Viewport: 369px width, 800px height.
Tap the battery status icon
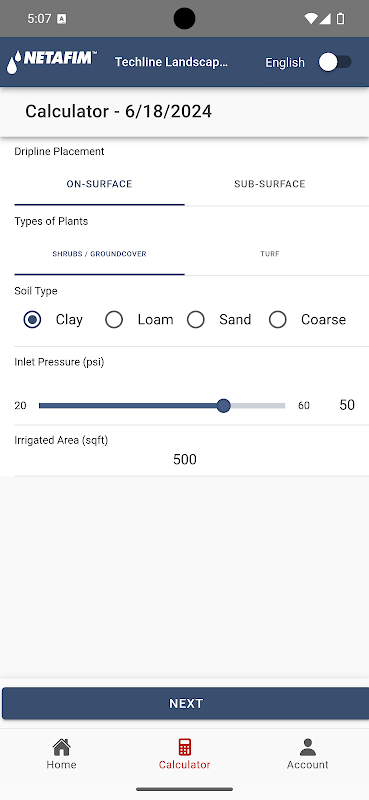340,19
